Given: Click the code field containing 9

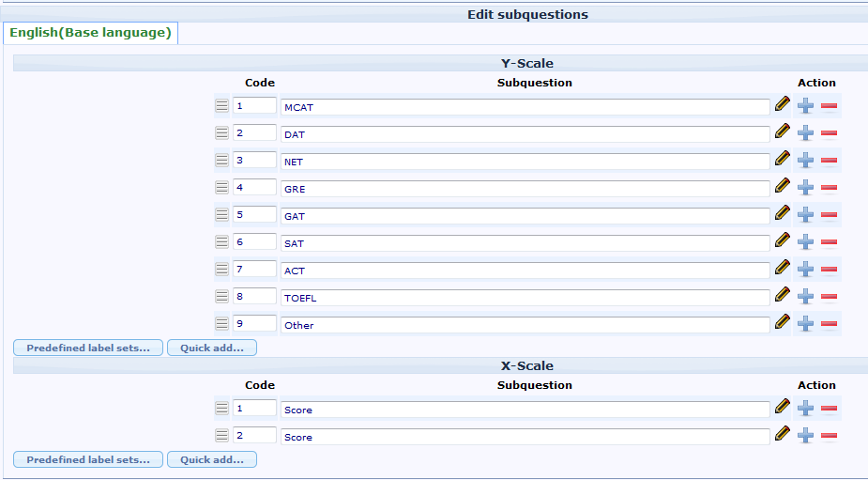Looking at the screenshot, I should 254,324.
